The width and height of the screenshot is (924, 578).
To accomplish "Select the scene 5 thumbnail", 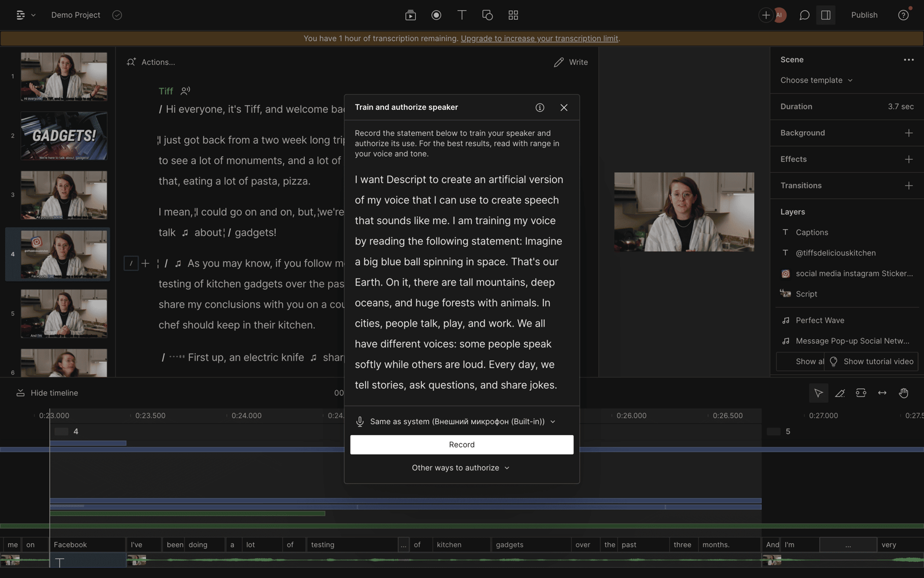I will [64, 314].
